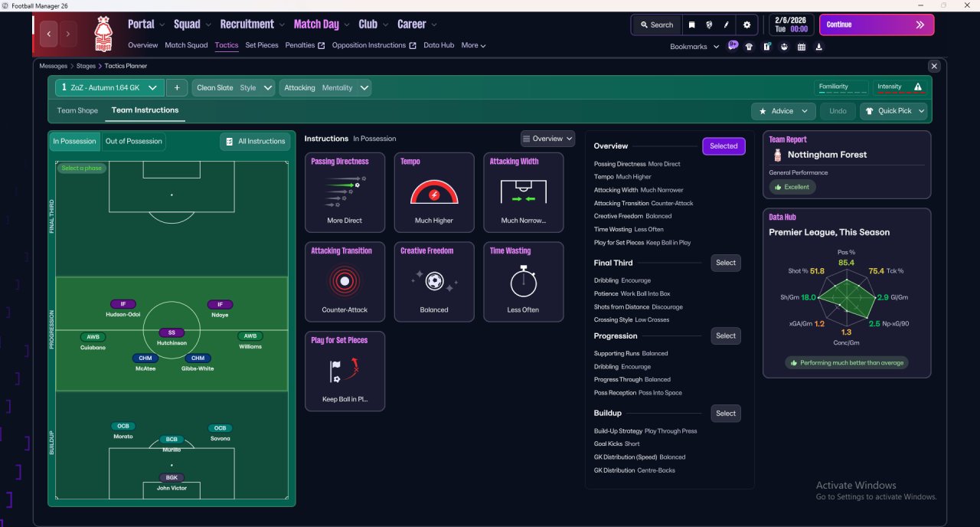Close the Tactics Planner panel
The image size is (980, 527).
tap(933, 67)
